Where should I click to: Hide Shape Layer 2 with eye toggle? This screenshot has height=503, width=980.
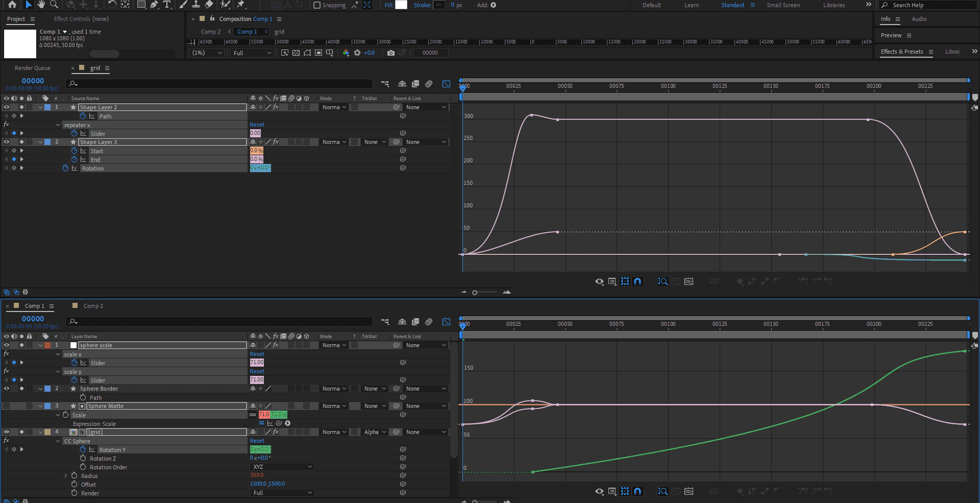click(7, 107)
